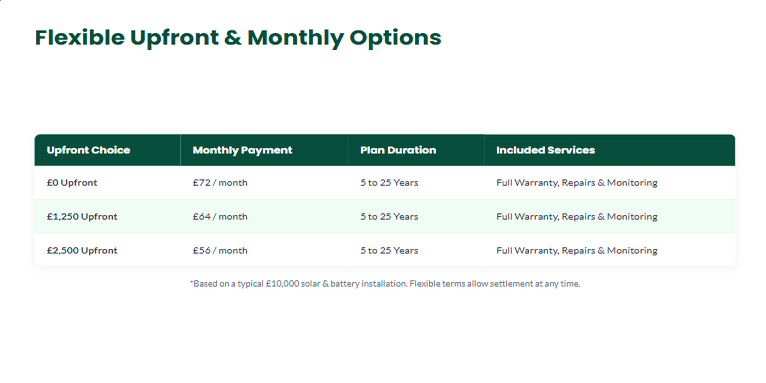The image size is (766, 383).
Task: Click 5 to 25 Years in £0 Upfront row
Action: [x=389, y=183]
